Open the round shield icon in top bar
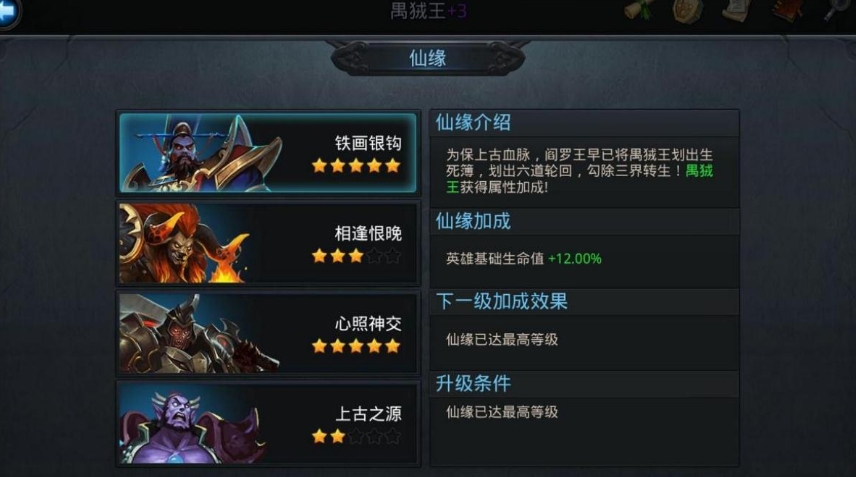This screenshot has width=856, height=477. tap(687, 10)
